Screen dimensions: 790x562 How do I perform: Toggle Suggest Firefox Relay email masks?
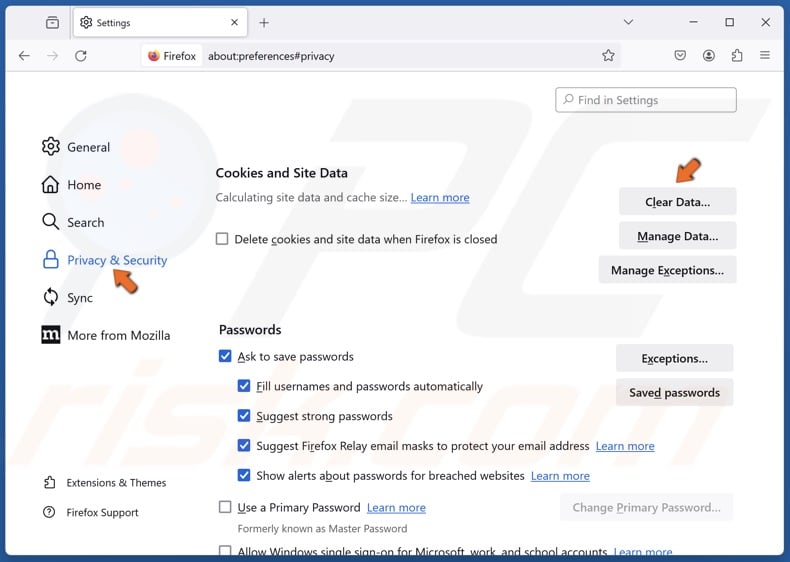coord(244,445)
